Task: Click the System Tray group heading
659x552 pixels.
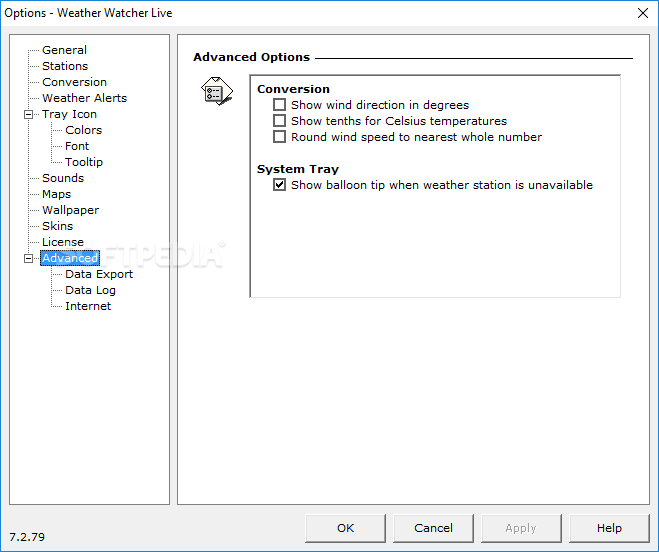Action: click(298, 169)
